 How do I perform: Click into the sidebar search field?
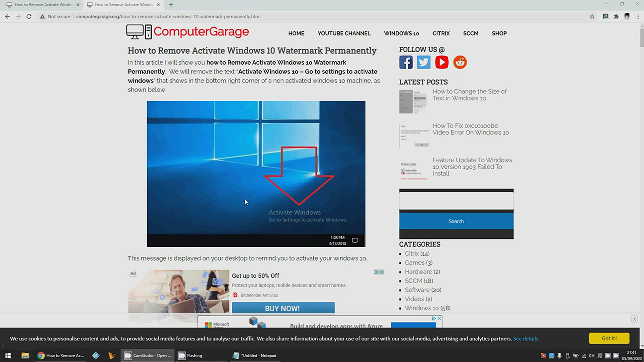[456, 201]
